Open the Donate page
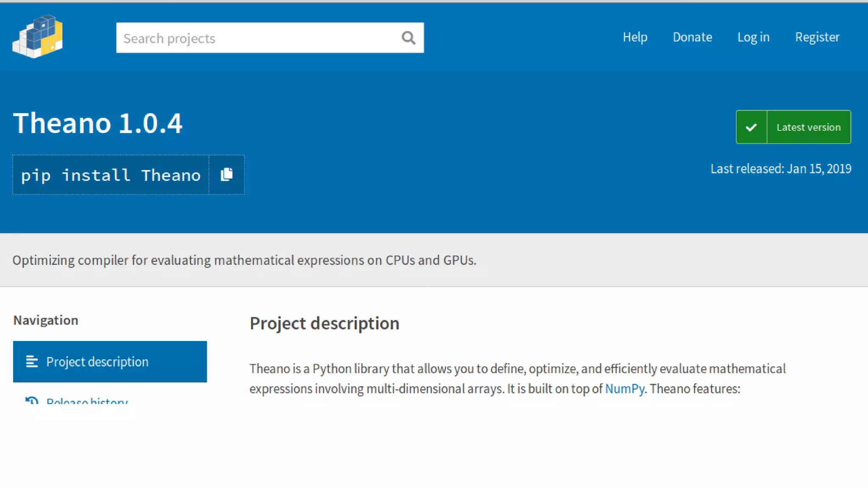This screenshot has height=488, width=868. 692,37
